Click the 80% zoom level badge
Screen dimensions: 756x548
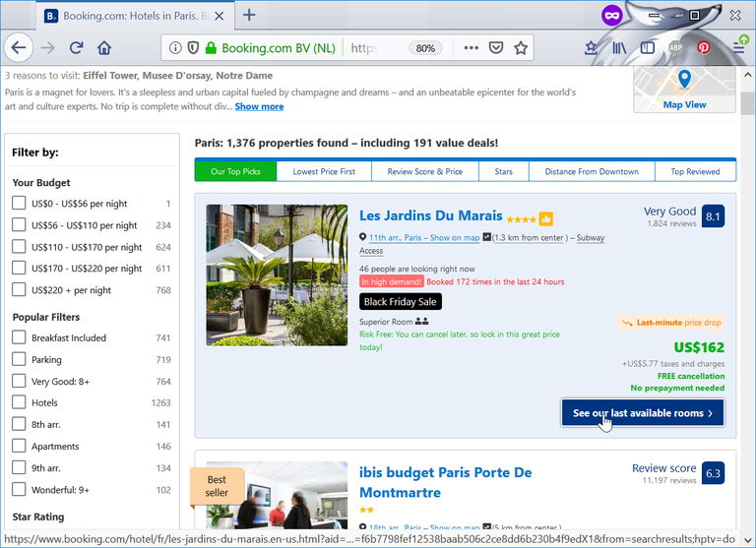click(425, 48)
